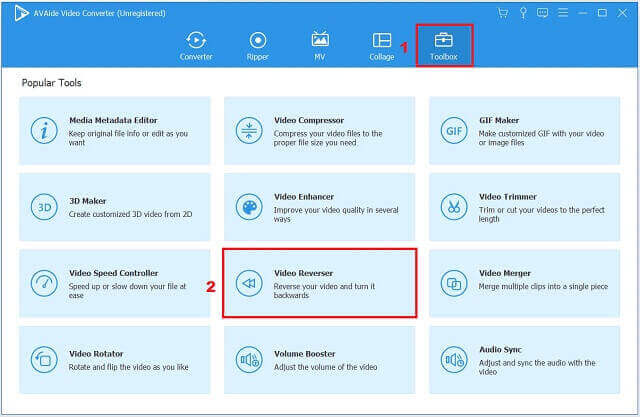Click the Volume Booster speaker icon
The height and width of the screenshot is (417, 640).
(x=249, y=359)
